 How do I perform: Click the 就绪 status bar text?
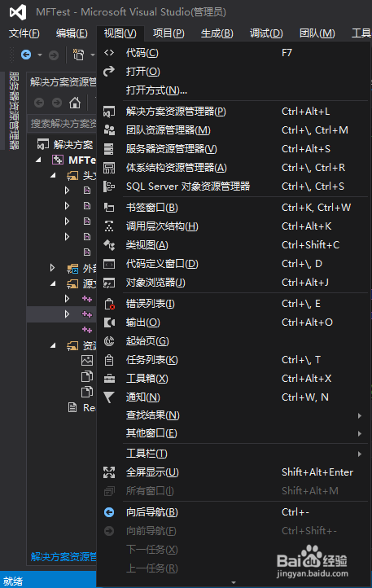pos(13,581)
